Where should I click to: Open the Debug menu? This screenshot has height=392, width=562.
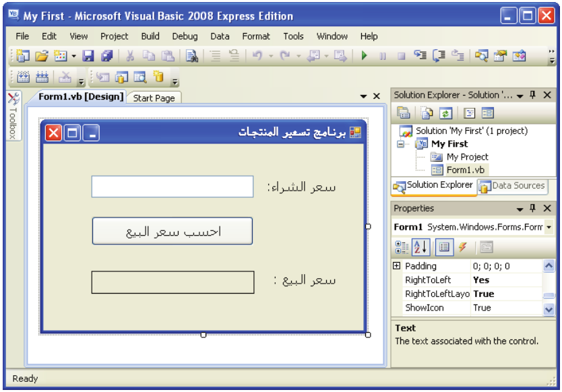click(x=185, y=36)
